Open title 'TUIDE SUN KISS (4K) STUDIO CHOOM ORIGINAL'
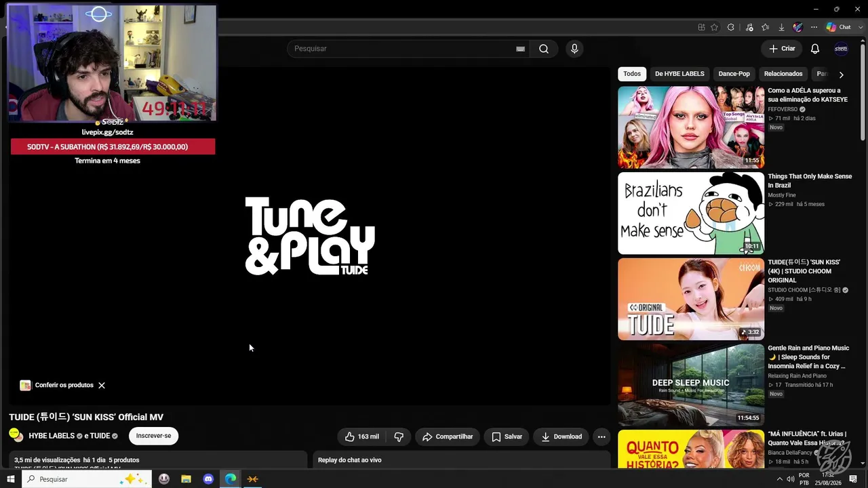 (x=804, y=271)
